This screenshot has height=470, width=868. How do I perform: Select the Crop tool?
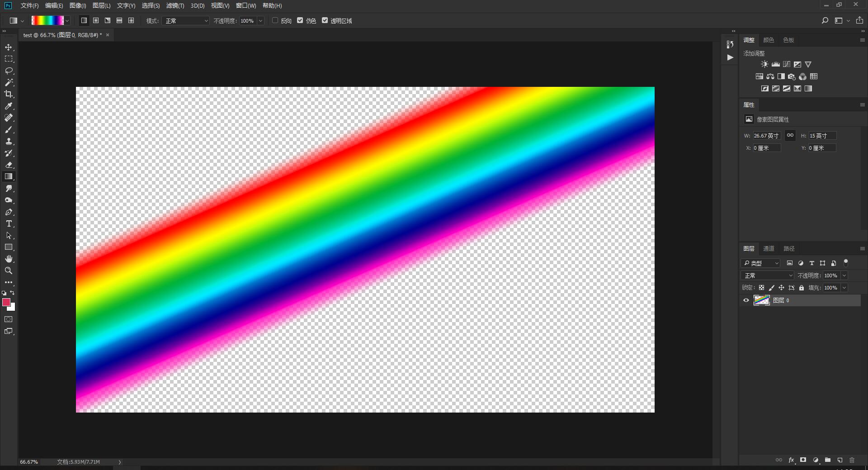9,95
